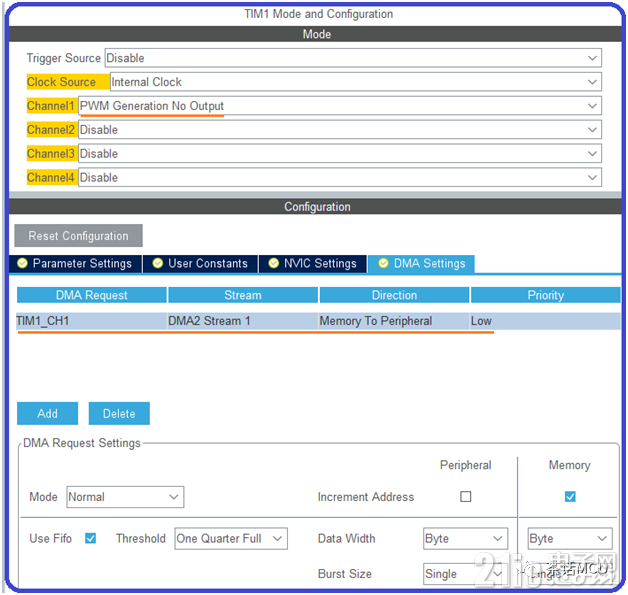628x595 pixels.
Task: Click the Memory To Peripheral cell
Action: 394,321
